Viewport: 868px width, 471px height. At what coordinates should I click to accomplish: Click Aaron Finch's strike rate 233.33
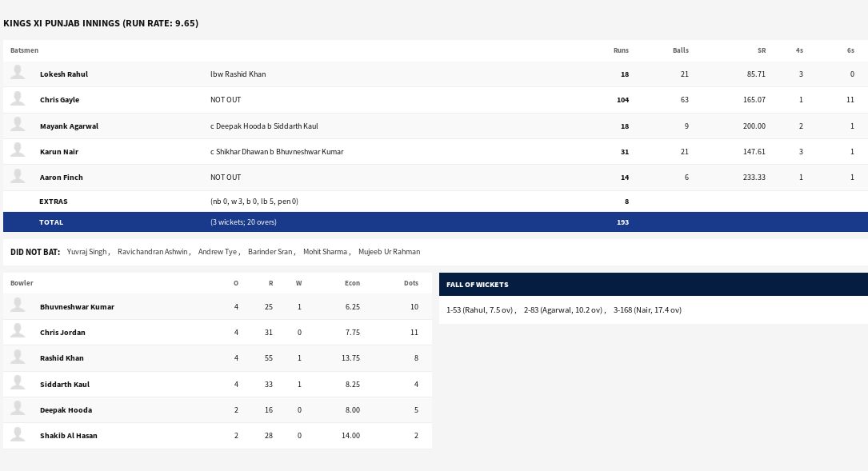754,178
